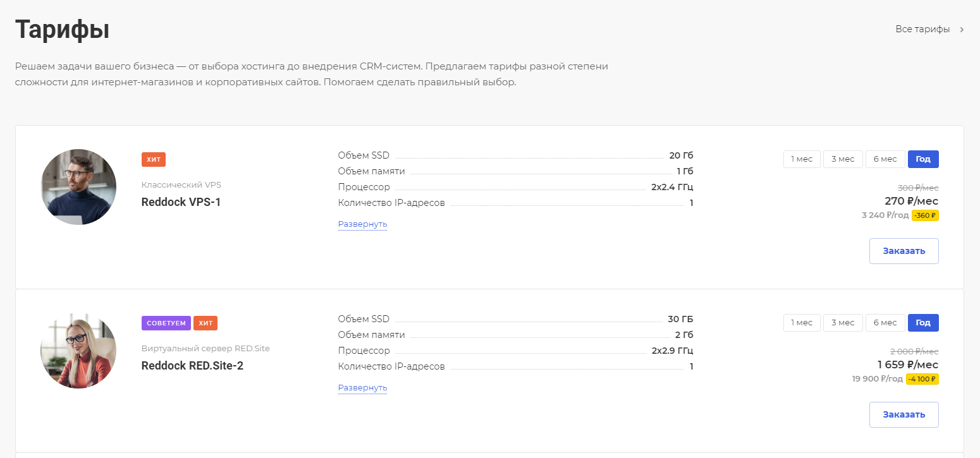Viewport: 980px width, 458px height.
Task: Open the Reddock VPS-1 plan title
Action: [181, 202]
